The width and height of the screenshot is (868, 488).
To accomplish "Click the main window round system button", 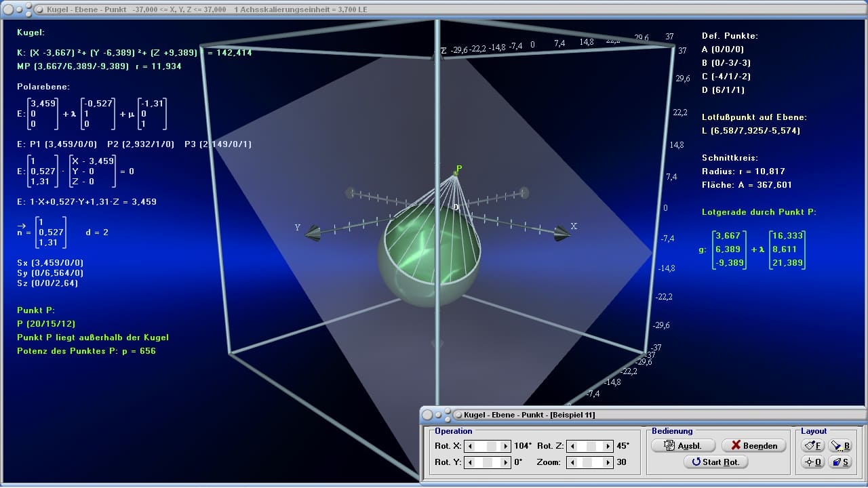I will pyautogui.click(x=9, y=9).
